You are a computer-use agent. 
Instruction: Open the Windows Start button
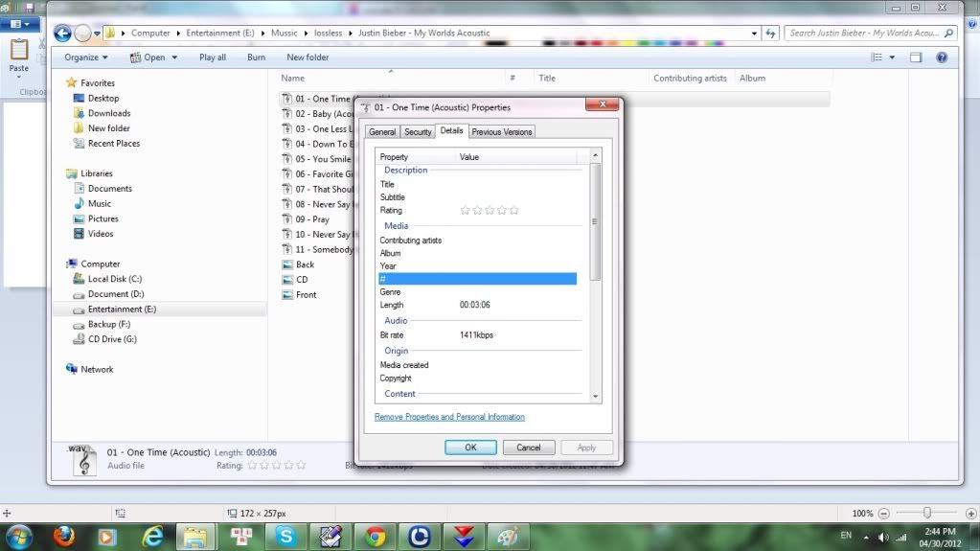(19, 537)
